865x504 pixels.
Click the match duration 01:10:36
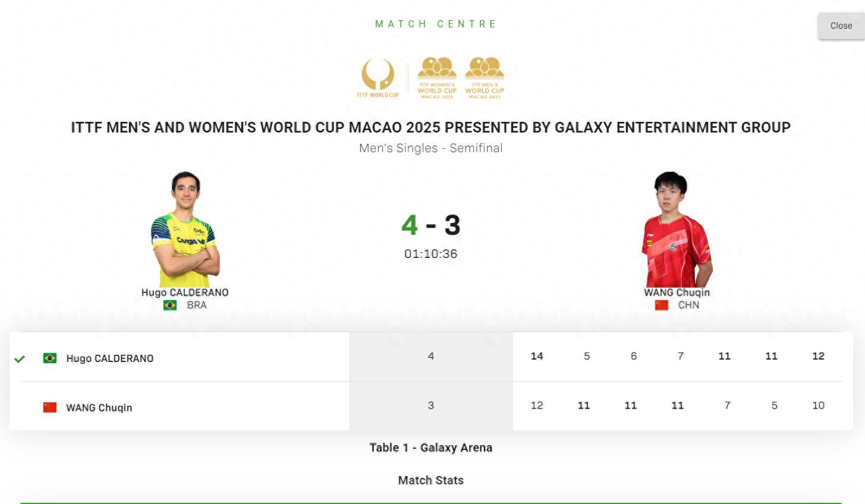pyautogui.click(x=430, y=254)
